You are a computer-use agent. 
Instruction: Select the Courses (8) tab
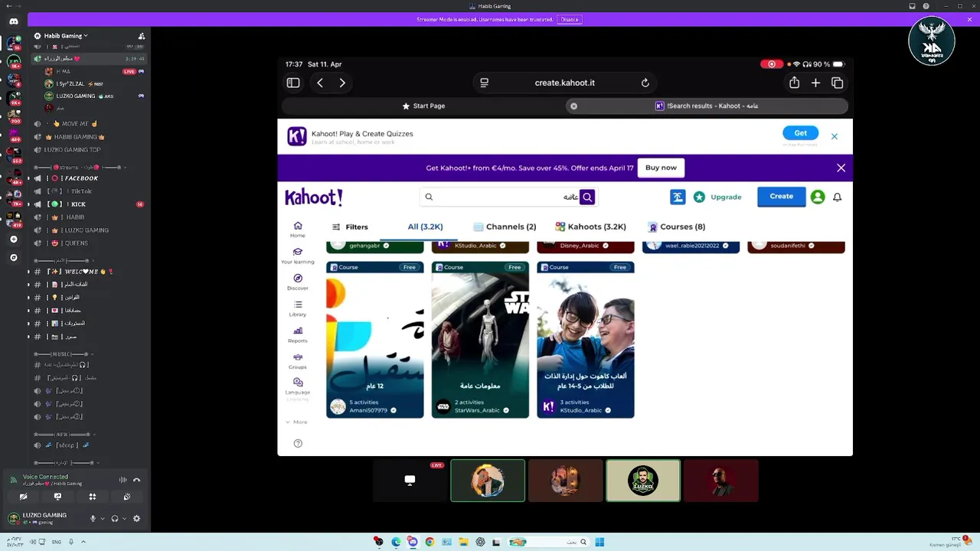pyautogui.click(x=677, y=227)
